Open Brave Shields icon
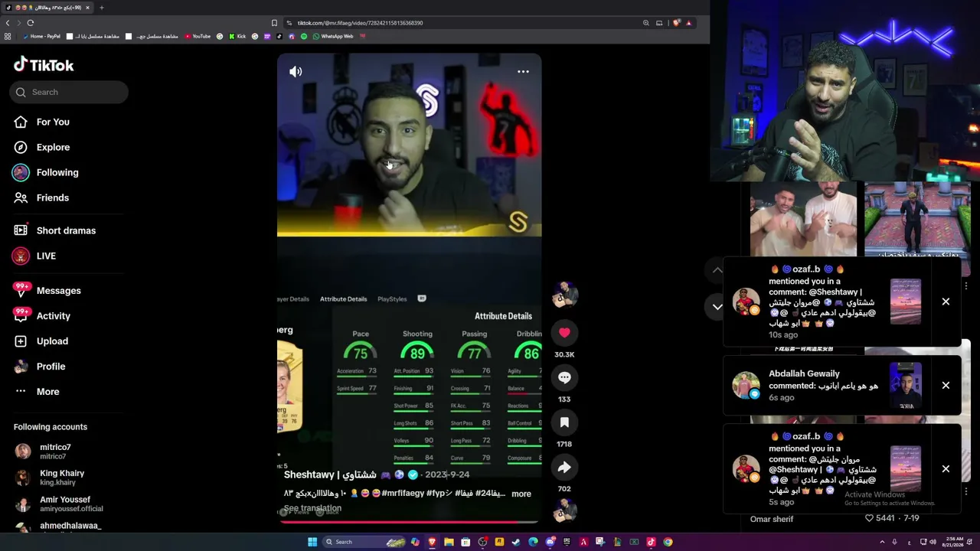Screen dimensions: 980x551 (676, 23)
